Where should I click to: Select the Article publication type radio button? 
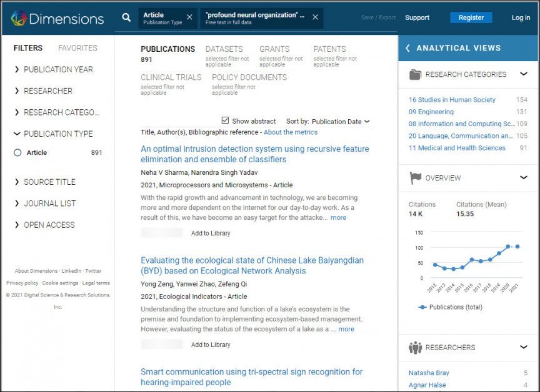click(x=17, y=153)
